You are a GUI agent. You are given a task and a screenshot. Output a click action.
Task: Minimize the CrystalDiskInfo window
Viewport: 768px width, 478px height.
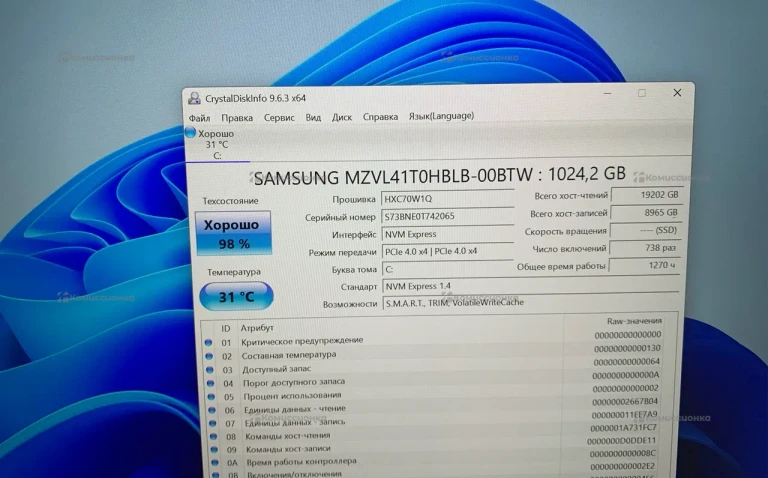coord(607,93)
